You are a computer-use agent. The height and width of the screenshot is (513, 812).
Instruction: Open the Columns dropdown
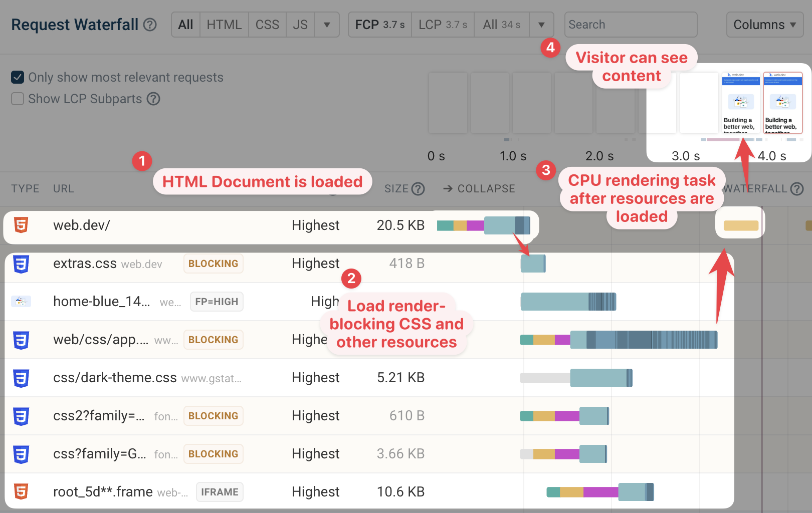click(x=765, y=25)
